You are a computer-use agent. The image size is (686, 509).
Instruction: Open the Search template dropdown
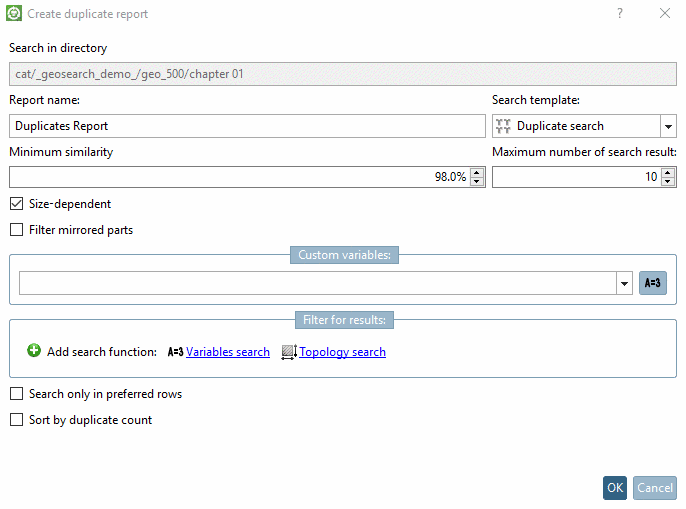coord(668,126)
